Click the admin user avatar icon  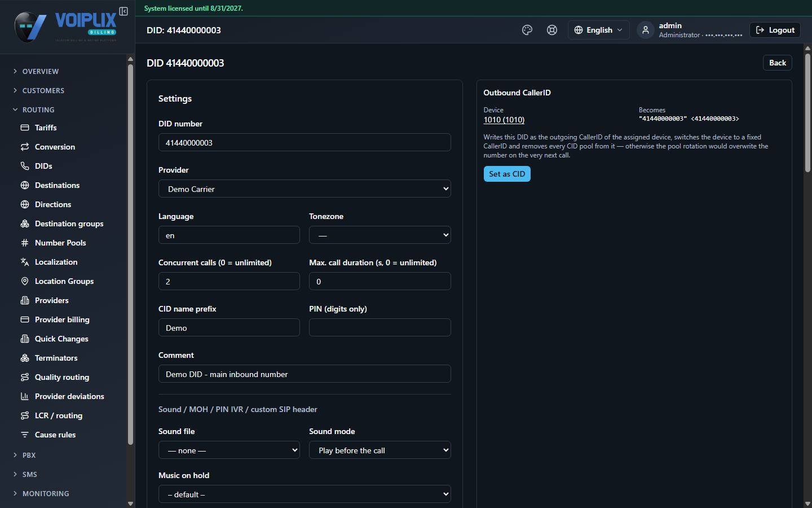(x=646, y=30)
